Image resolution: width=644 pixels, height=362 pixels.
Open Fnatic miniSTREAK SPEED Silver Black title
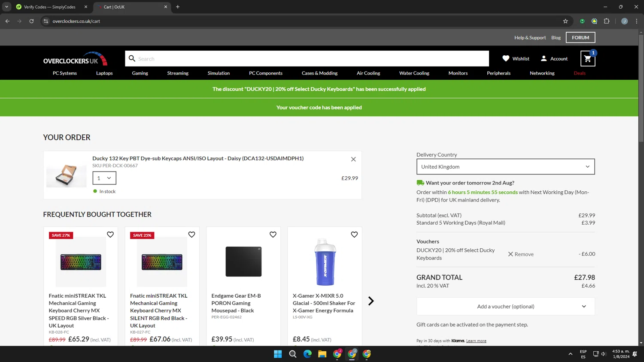coord(79,311)
